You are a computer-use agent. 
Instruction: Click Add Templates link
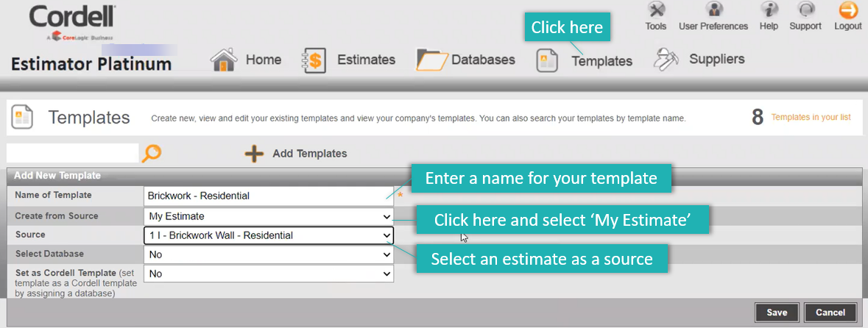[309, 154]
